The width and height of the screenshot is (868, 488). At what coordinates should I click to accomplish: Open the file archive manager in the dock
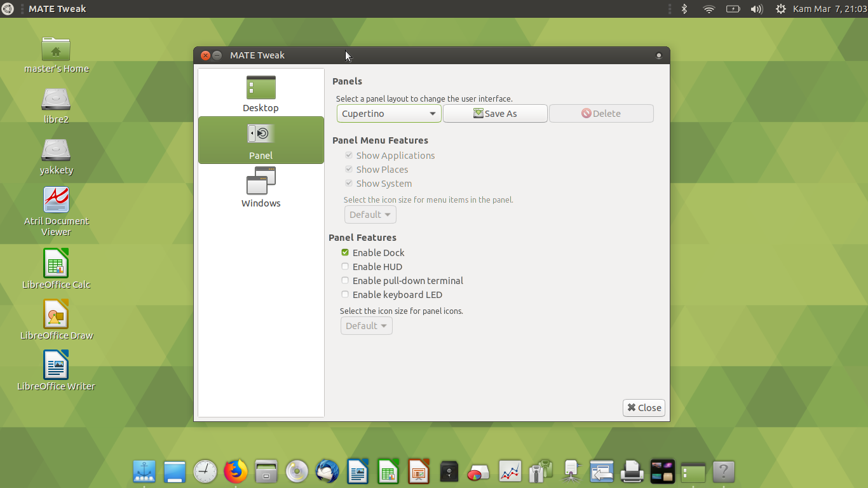(266, 471)
